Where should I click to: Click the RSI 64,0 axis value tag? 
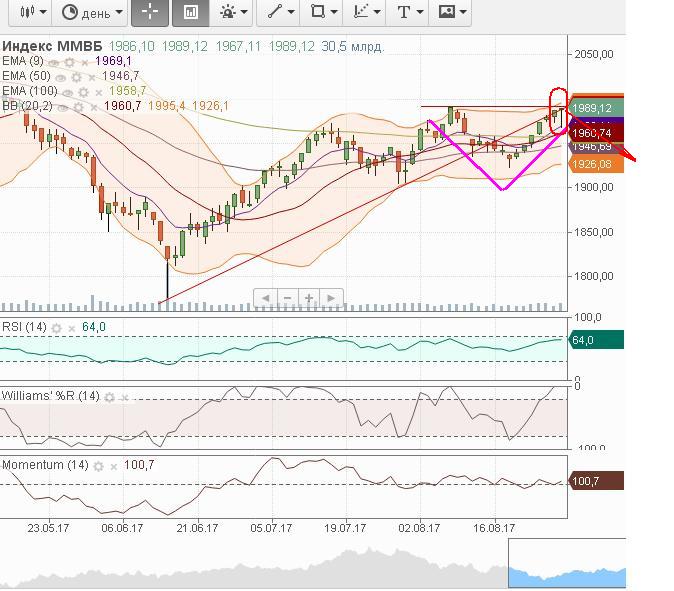(x=596, y=340)
